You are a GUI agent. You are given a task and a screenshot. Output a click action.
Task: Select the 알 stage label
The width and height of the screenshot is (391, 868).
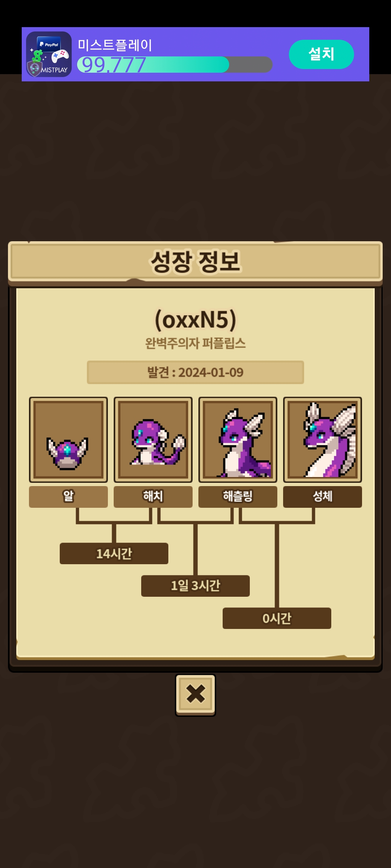coord(68,497)
